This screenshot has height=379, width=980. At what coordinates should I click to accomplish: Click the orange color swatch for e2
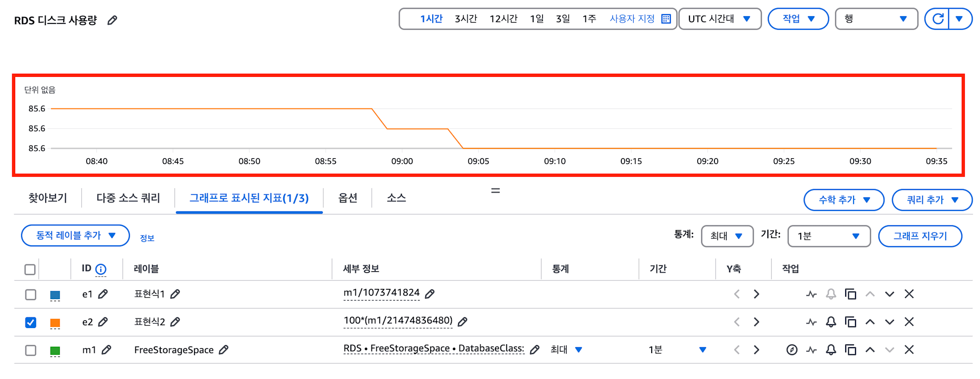[x=55, y=323]
